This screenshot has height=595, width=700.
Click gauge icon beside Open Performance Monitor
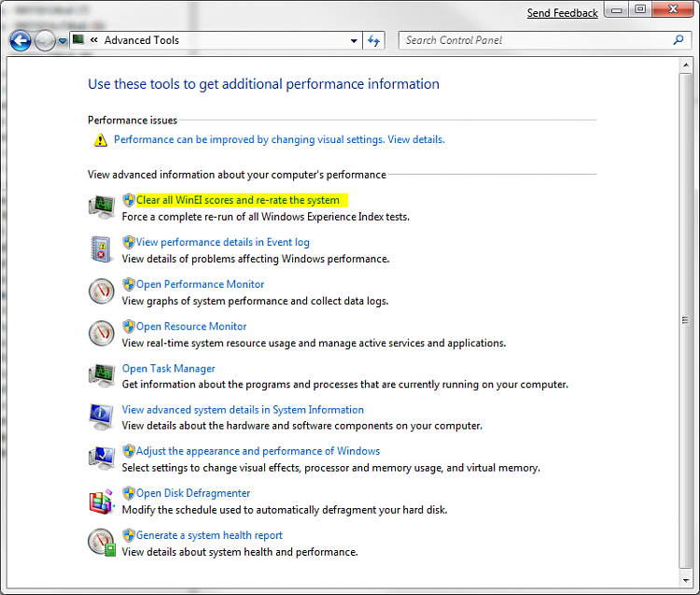(102, 291)
